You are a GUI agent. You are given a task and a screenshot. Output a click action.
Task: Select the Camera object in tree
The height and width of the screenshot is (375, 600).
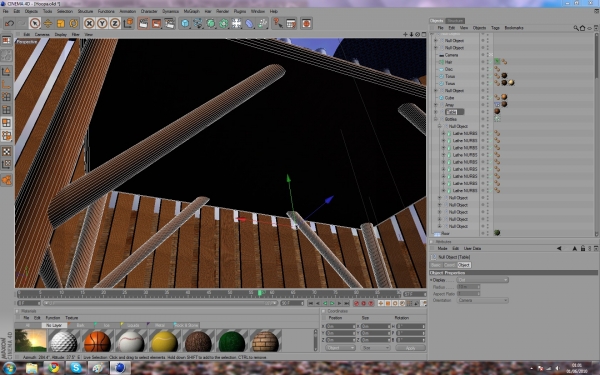[451, 55]
